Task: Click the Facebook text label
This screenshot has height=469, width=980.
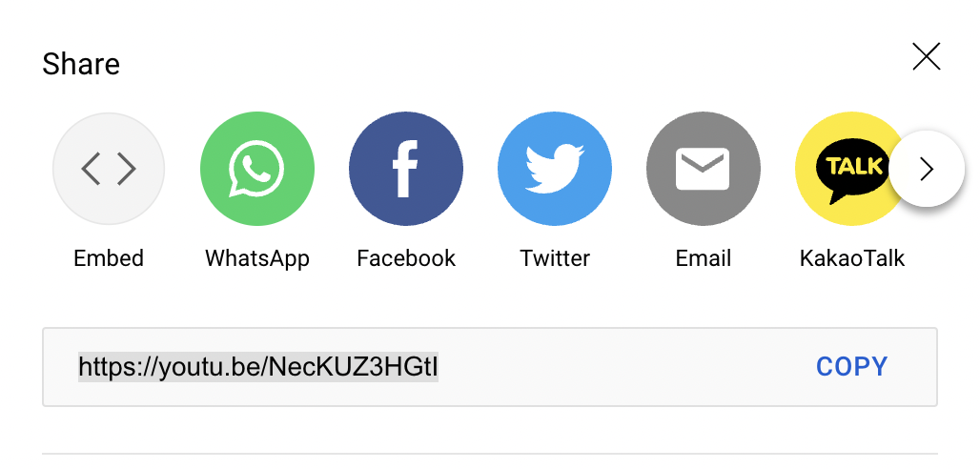Action: point(406,258)
